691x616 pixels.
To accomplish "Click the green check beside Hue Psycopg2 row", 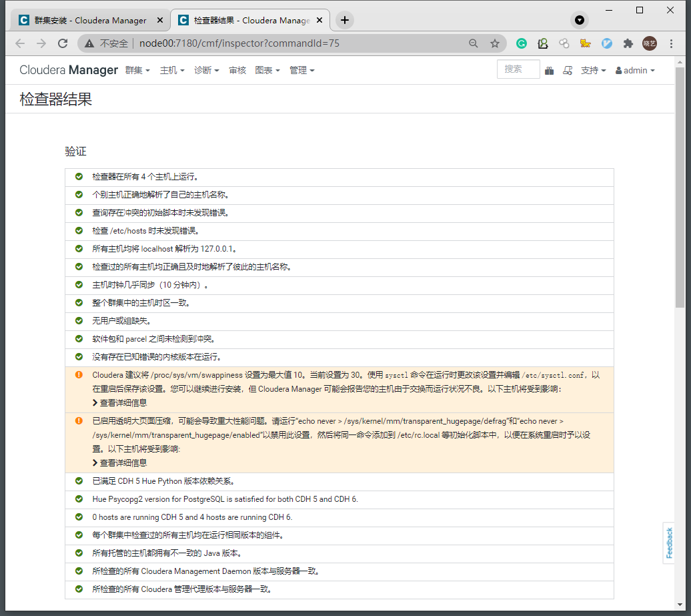I will (x=79, y=499).
